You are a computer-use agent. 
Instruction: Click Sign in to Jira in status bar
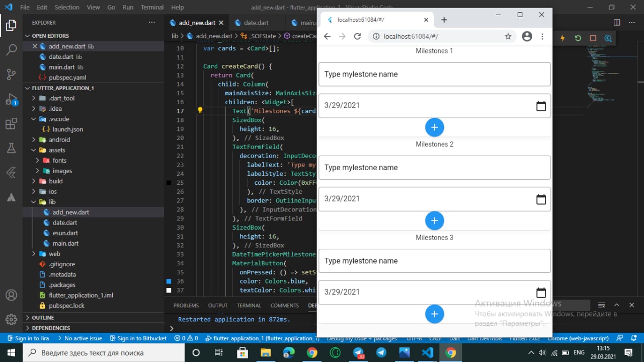pyautogui.click(x=29, y=338)
